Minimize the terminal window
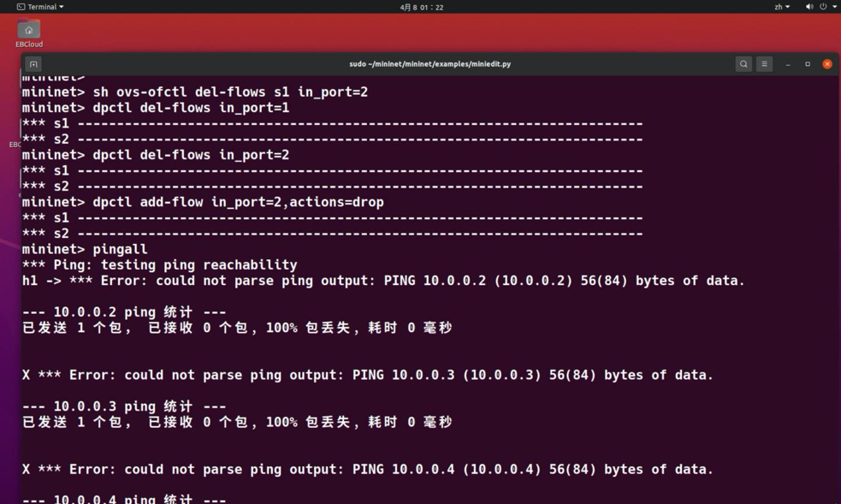 point(788,64)
